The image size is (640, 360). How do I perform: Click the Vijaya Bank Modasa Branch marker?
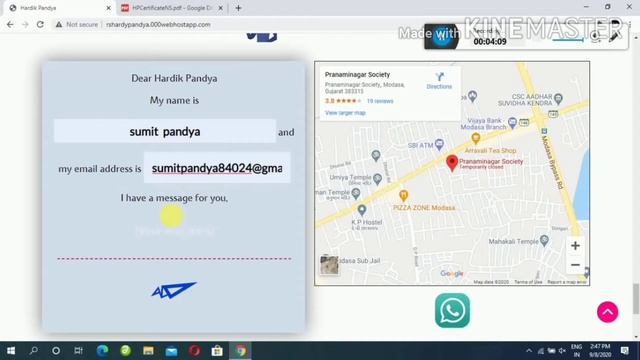point(512,122)
